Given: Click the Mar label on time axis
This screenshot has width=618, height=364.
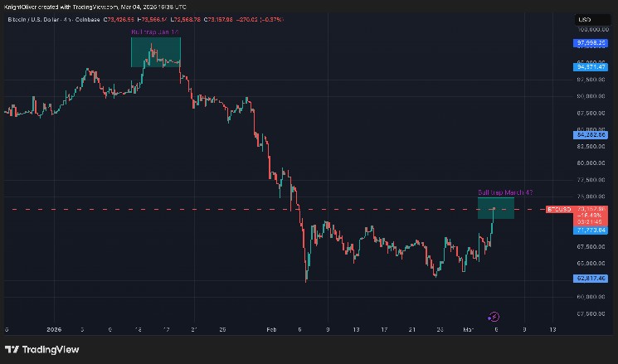Looking at the screenshot, I should coord(468,329).
